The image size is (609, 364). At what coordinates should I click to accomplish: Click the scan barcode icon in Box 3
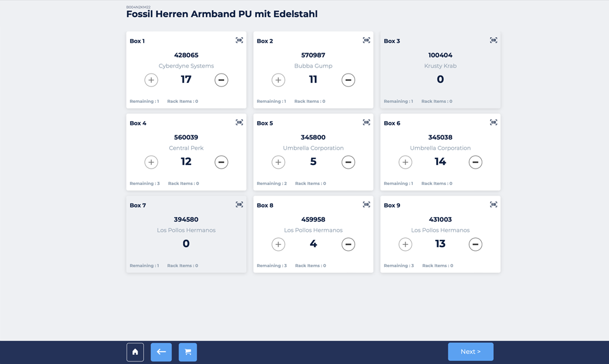[x=493, y=40]
